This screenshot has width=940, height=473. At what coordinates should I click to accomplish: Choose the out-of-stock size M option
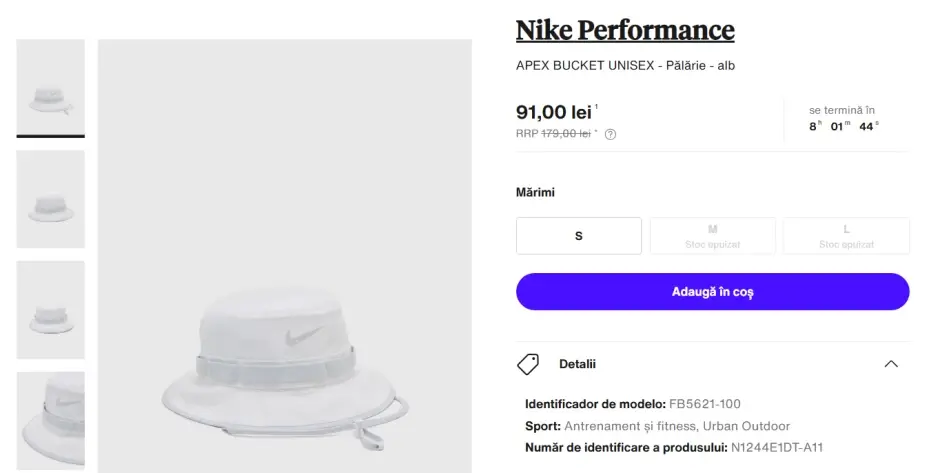point(713,236)
